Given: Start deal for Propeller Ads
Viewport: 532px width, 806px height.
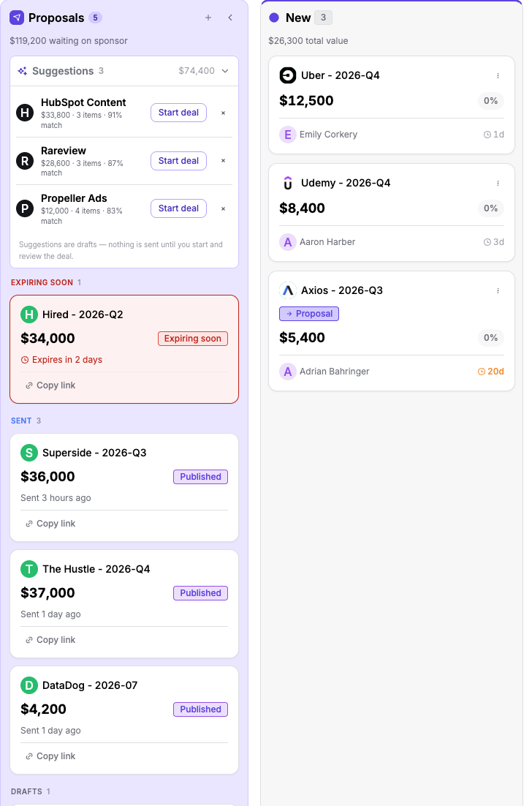Looking at the screenshot, I should point(179,208).
